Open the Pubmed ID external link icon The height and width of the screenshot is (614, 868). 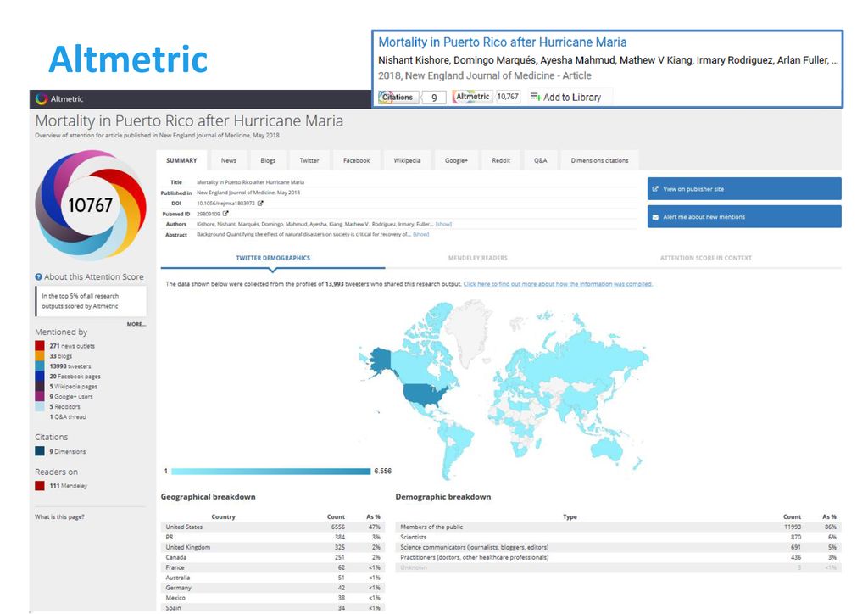[225, 214]
